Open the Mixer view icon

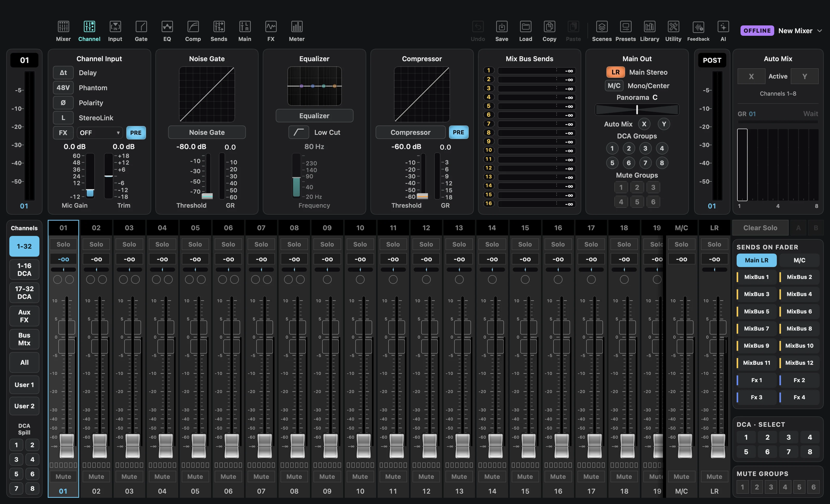point(63,27)
